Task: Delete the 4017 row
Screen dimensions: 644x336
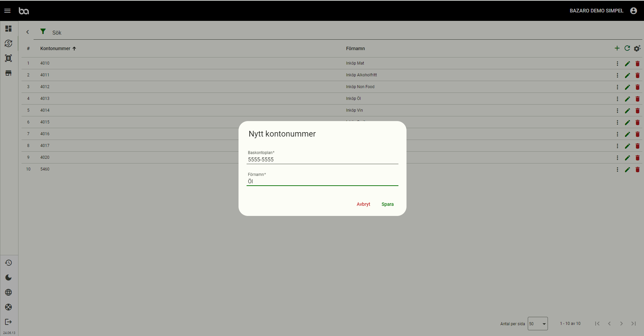Action: point(638,146)
